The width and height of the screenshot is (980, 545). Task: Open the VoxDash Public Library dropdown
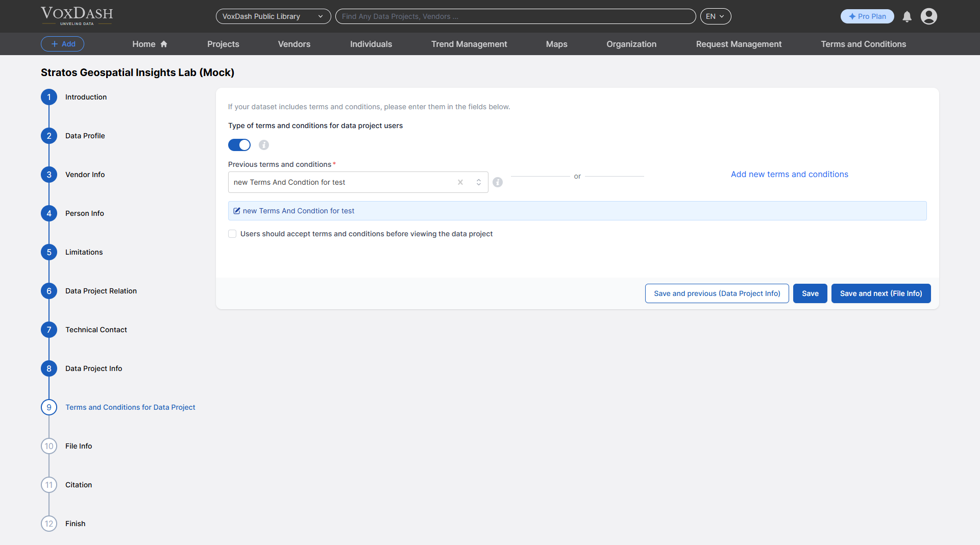(273, 16)
